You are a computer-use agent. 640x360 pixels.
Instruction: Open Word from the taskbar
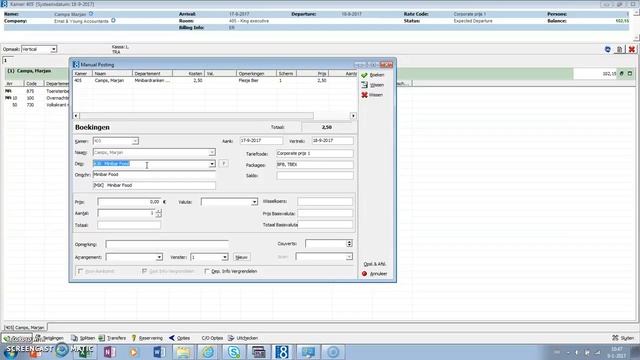click(x=159, y=352)
